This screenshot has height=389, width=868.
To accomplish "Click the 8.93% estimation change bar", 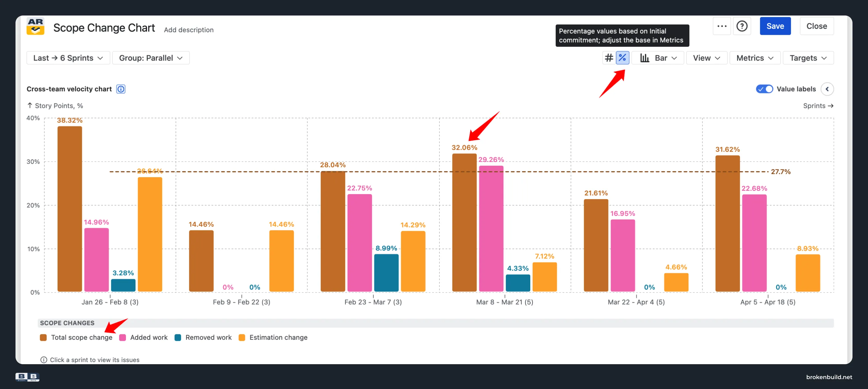I will [x=808, y=273].
